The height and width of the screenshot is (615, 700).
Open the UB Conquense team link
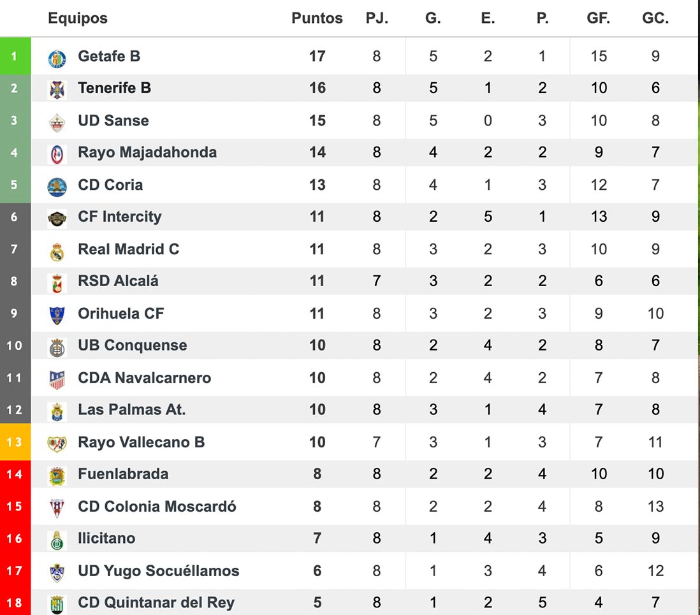point(133,345)
